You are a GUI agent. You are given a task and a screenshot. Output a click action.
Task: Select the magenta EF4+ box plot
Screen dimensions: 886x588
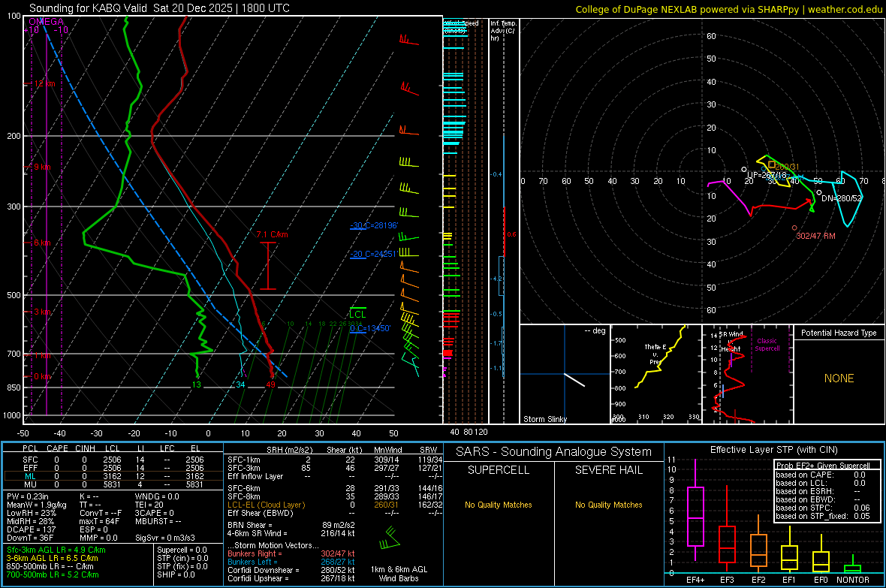click(695, 510)
